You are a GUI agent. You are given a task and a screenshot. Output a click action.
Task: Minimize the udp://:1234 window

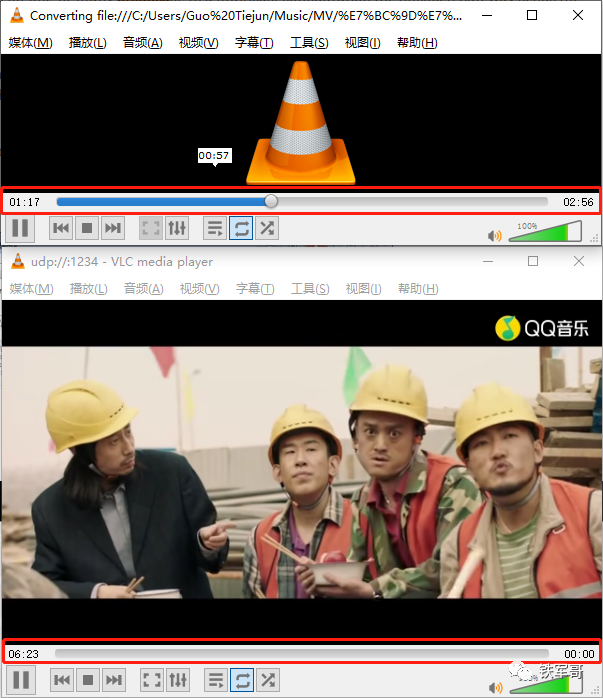point(488,261)
